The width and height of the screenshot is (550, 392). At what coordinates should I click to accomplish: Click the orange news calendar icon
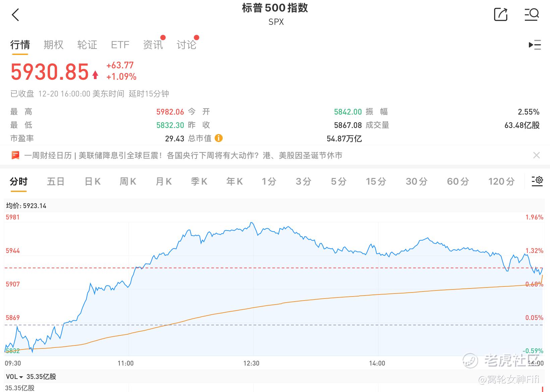(x=15, y=155)
